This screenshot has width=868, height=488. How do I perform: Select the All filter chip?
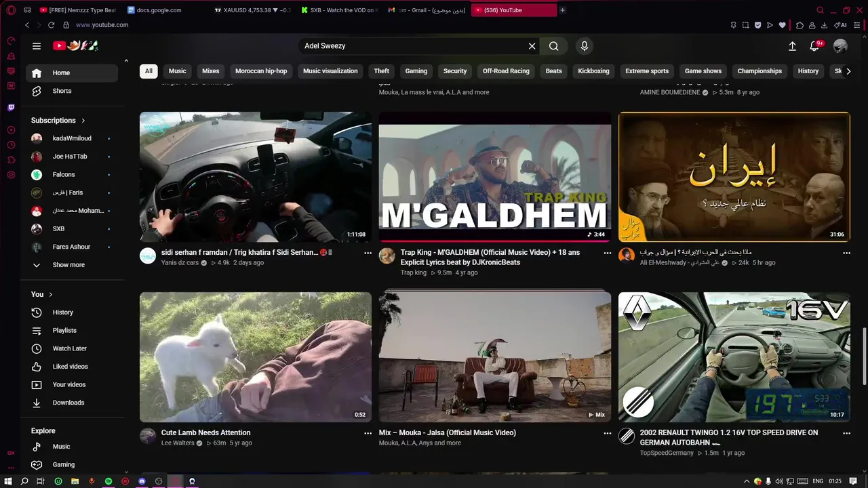click(x=149, y=71)
